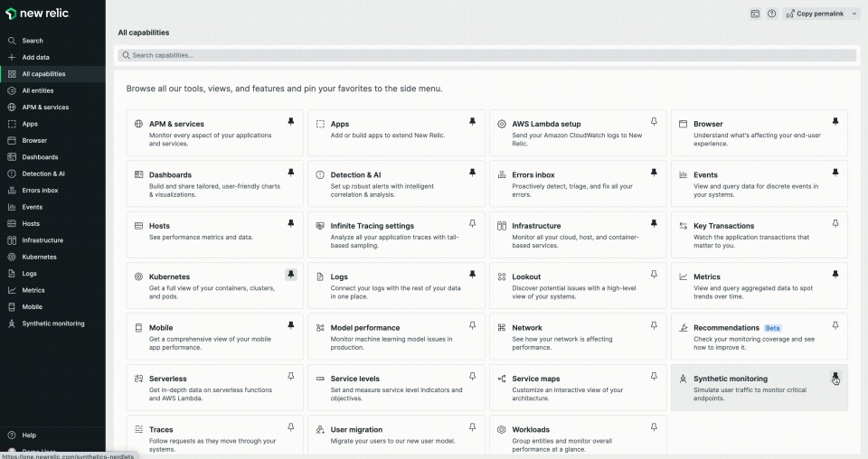The height and width of the screenshot is (459, 868).
Task: Unpin the Errors inbox card
Action: (654, 173)
